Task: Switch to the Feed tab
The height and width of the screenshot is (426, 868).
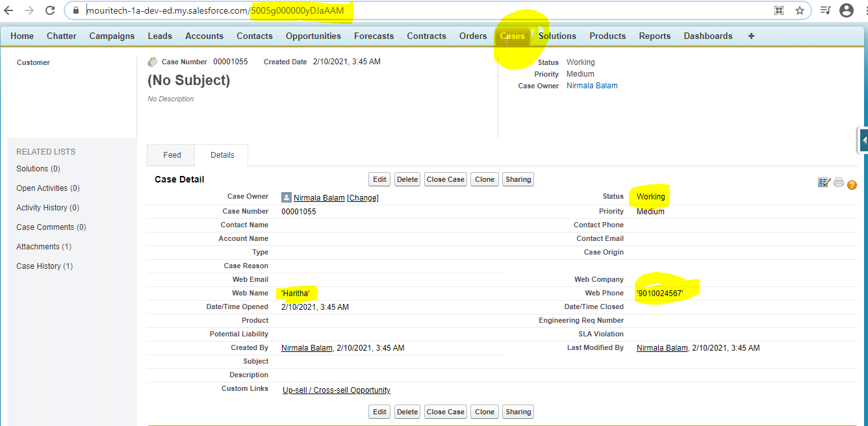Action: click(x=171, y=155)
